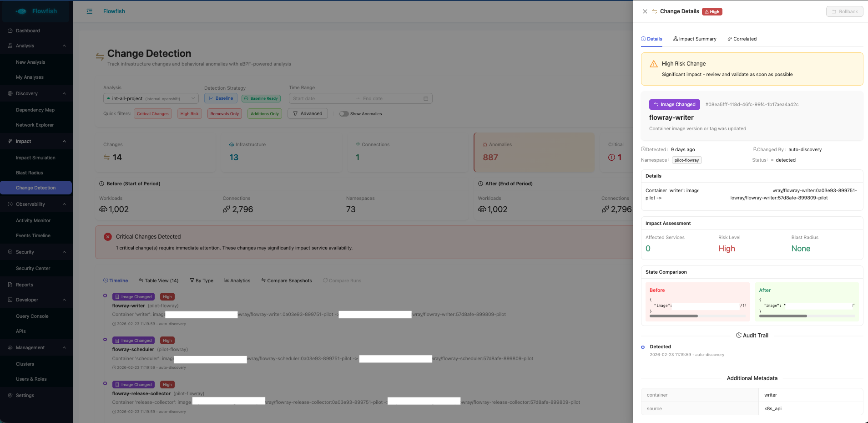Click the Baseline Ready badge
This screenshot has height=423, width=868.
click(261, 98)
